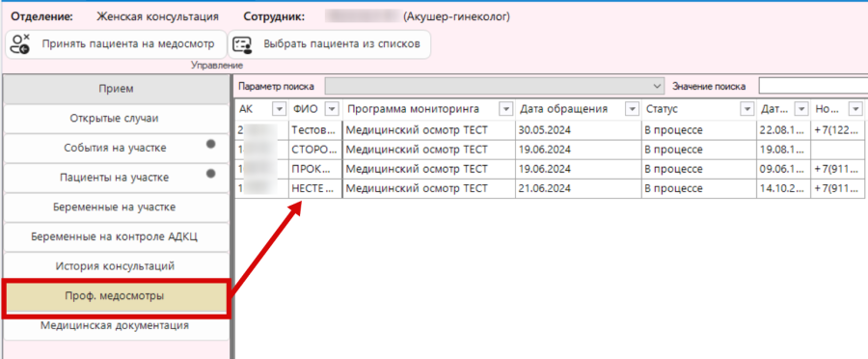
Task: Click the 14.10.2... date cell
Action: point(783,188)
